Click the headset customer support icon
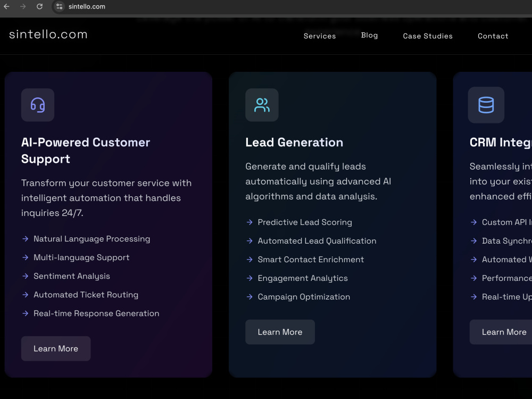The height and width of the screenshot is (399, 532). click(38, 105)
